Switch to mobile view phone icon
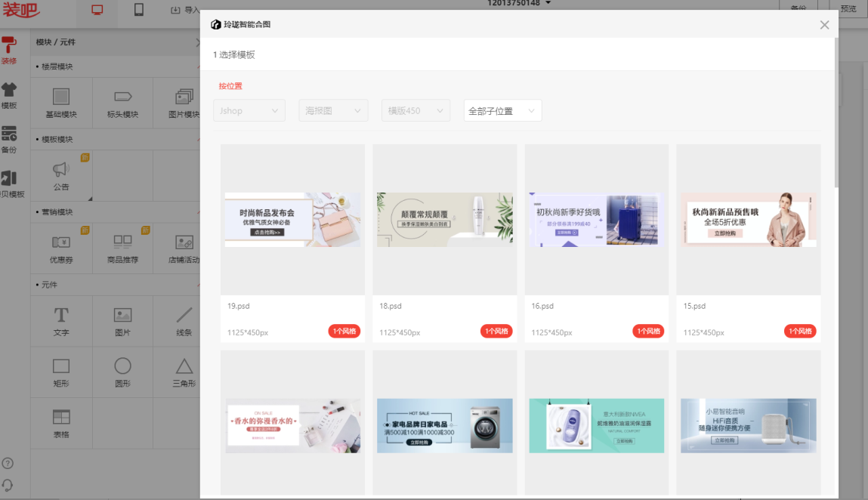The width and height of the screenshot is (868, 500). [138, 10]
